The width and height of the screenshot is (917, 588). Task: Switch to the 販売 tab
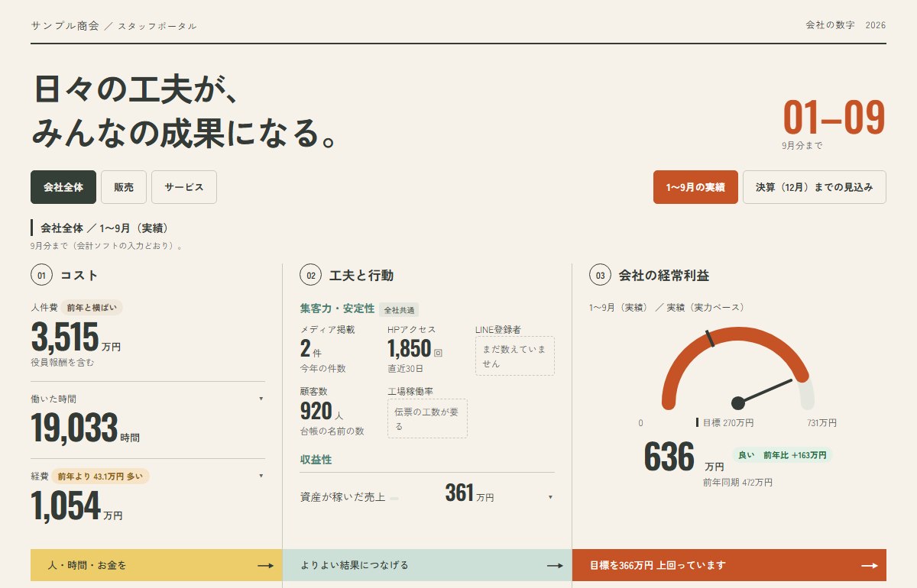click(124, 187)
